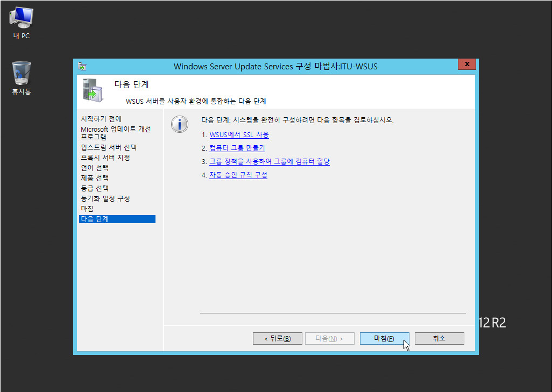This screenshot has width=552, height=392.
Task: Click the blue information icon
Action: (x=179, y=125)
